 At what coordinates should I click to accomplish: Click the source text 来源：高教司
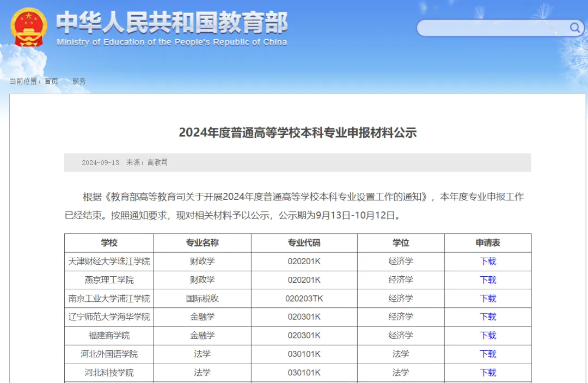(x=147, y=162)
